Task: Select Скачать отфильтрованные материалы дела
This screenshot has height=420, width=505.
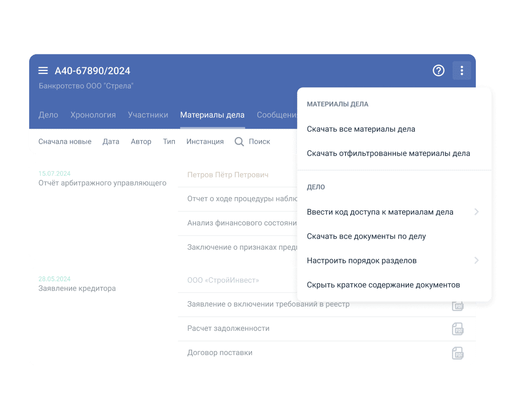Action: [388, 154]
